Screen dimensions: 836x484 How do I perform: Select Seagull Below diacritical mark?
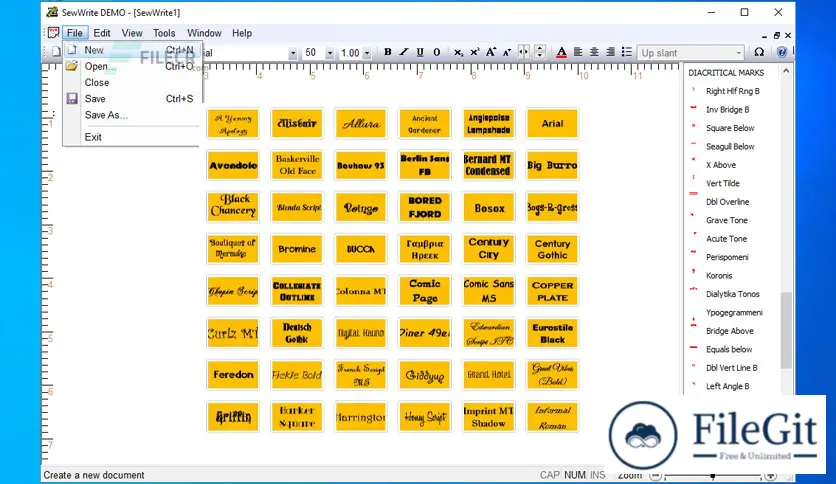pos(730,147)
